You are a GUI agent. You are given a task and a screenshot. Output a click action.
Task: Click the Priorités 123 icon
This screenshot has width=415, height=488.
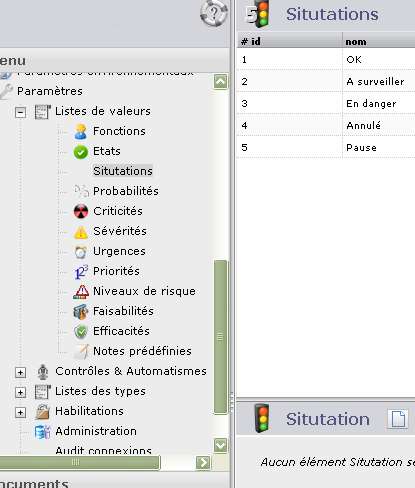pyautogui.click(x=81, y=272)
